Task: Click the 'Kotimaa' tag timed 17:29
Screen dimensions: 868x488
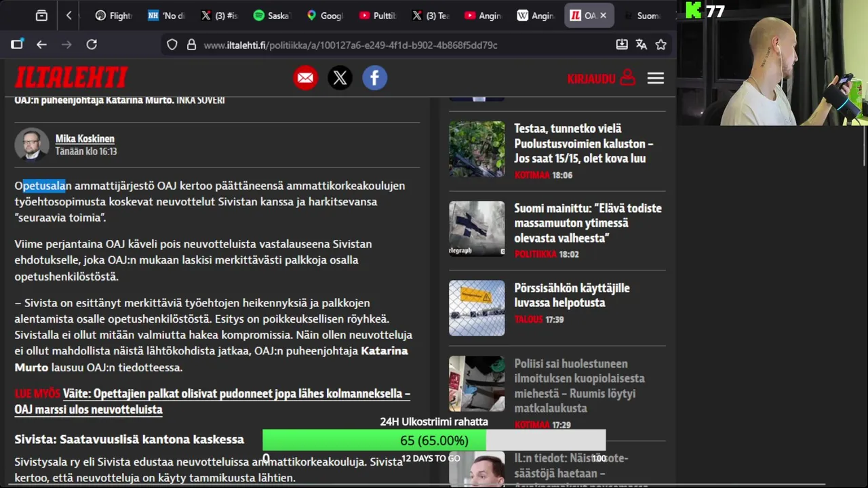Action: click(532, 425)
